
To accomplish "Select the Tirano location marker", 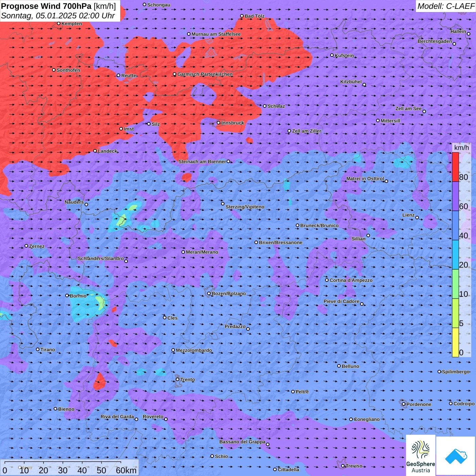I will coord(38,349).
